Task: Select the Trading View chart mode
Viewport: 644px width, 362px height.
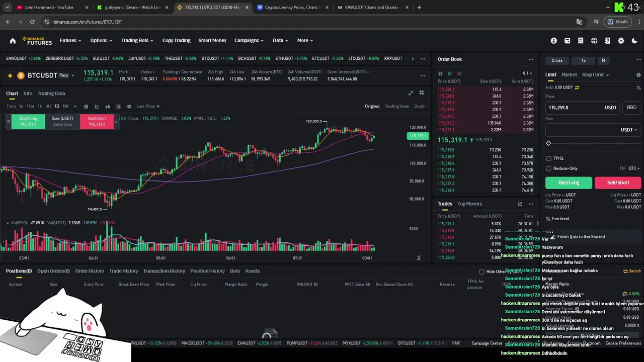Action: (x=397, y=106)
